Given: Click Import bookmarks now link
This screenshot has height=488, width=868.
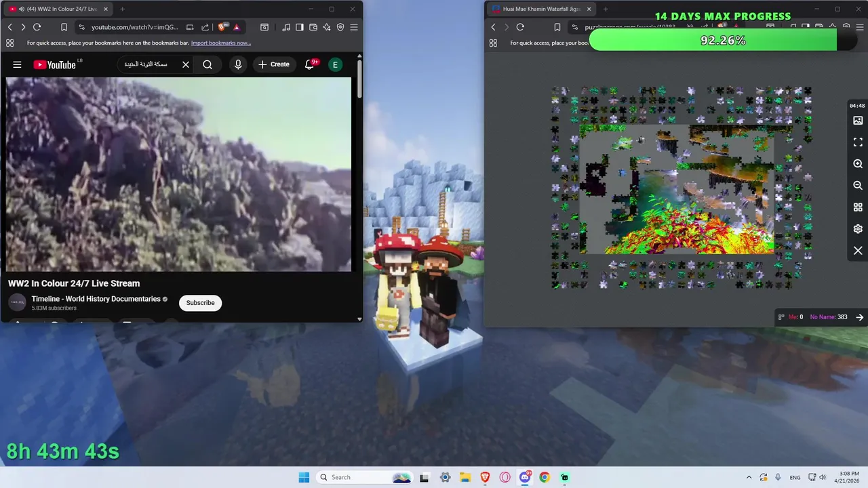Looking at the screenshot, I should pyautogui.click(x=221, y=43).
